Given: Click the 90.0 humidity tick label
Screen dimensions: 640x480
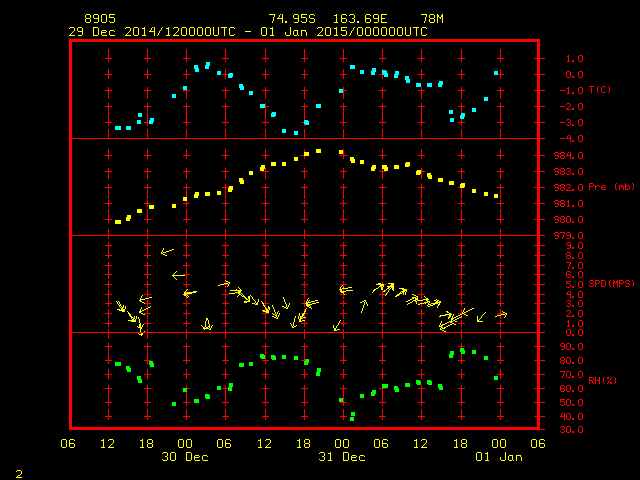Looking at the screenshot, I should coord(571,347).
